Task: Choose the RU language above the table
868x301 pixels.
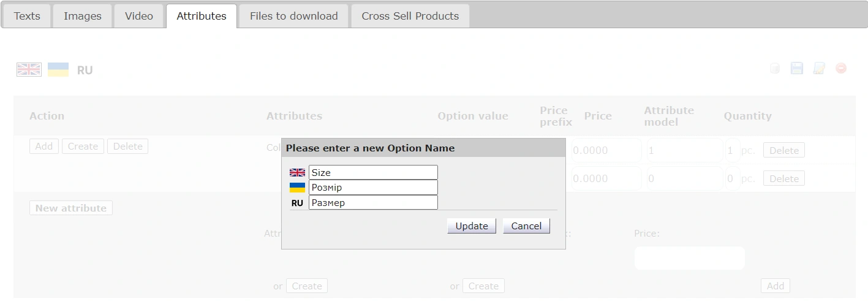Action: (x=85, y=70)
